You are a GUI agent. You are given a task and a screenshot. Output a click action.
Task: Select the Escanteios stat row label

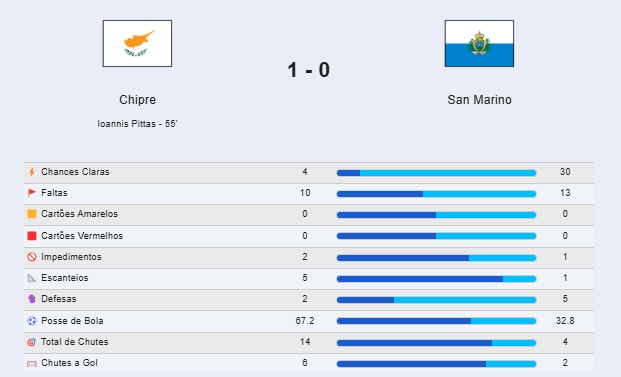click(65, 278)
